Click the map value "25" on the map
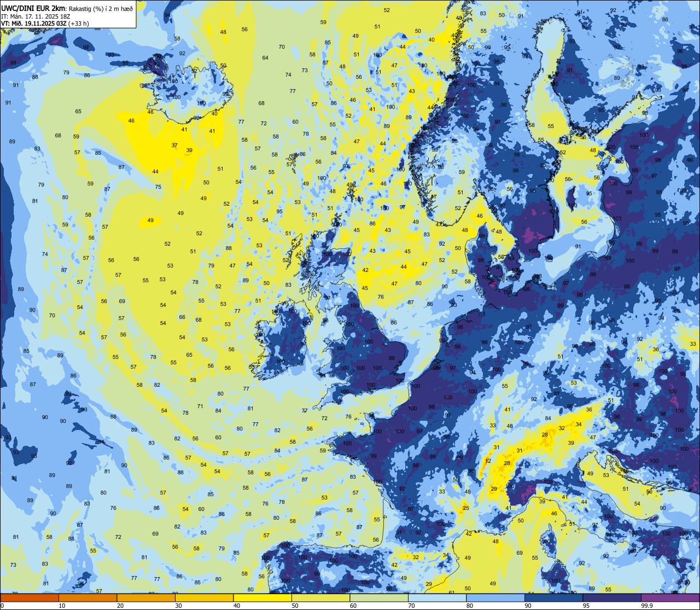 pos(466,508)
